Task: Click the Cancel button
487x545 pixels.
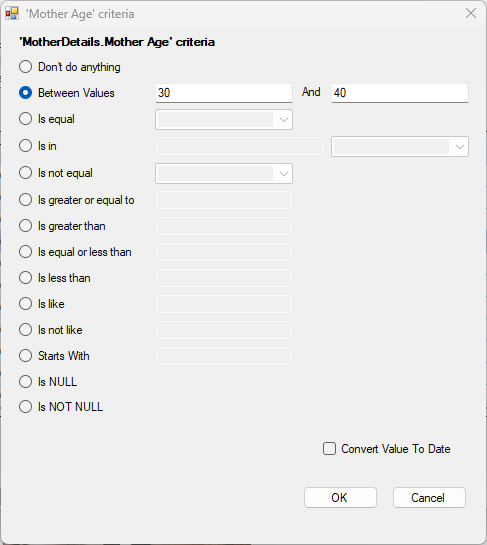Action: click(x=429, y=497)
